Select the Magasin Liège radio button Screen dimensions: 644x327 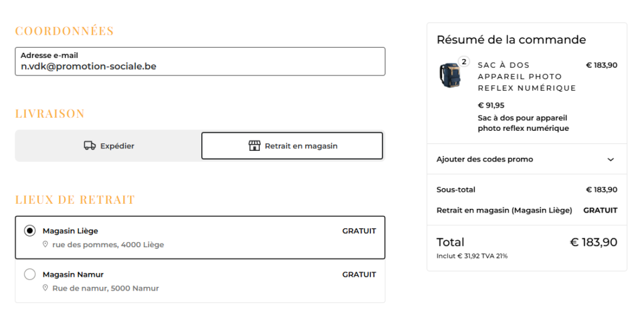pos(30,231)
